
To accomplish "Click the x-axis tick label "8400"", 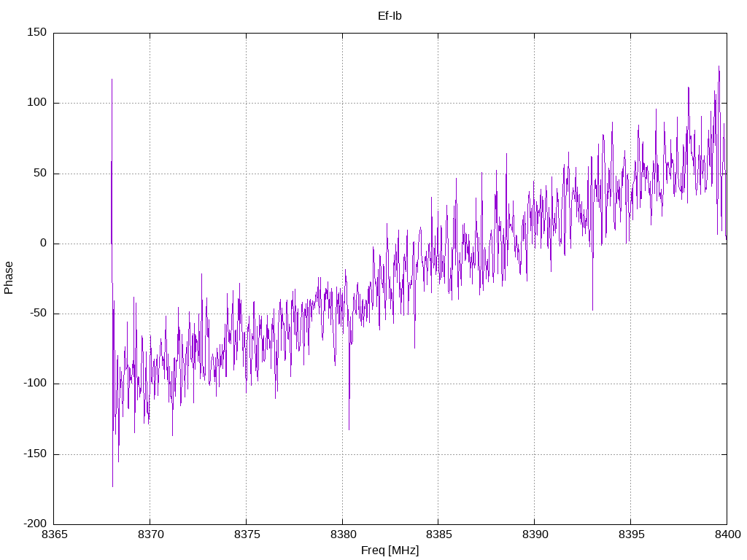I will point(727,534).
